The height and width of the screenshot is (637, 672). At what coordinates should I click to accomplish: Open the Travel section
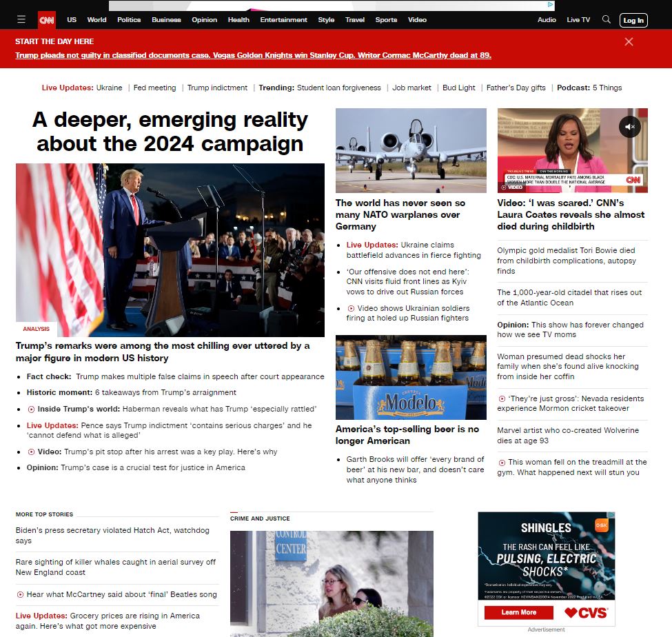click(x=355, y=20)
